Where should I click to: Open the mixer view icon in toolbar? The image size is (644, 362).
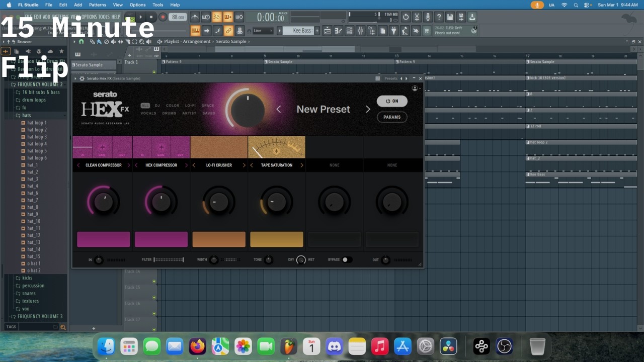tap(360, 31)
